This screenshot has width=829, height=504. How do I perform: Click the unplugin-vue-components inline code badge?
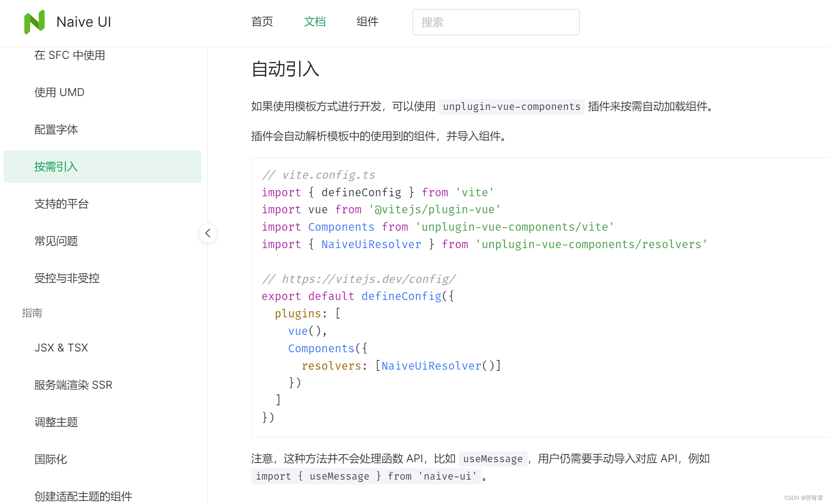point(511,106)
